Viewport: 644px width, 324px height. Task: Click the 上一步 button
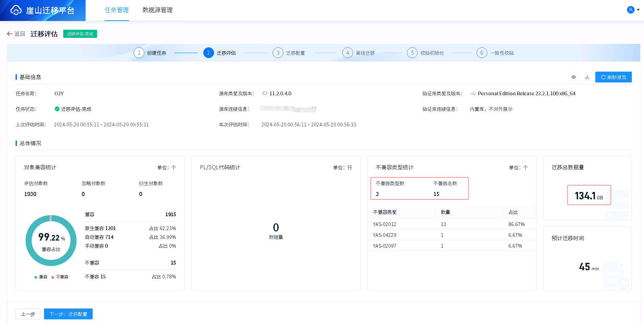[x=28, y=314]
